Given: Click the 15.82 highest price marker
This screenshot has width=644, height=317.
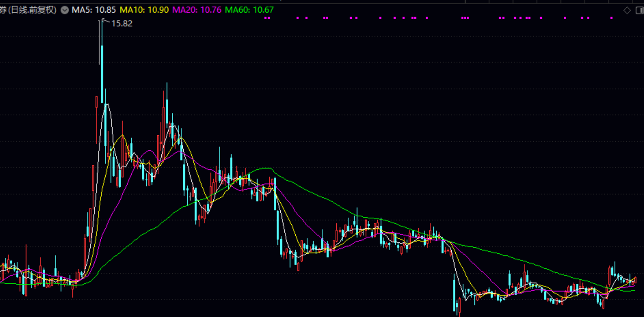Looking at the screenshot, I should point(122,24).
